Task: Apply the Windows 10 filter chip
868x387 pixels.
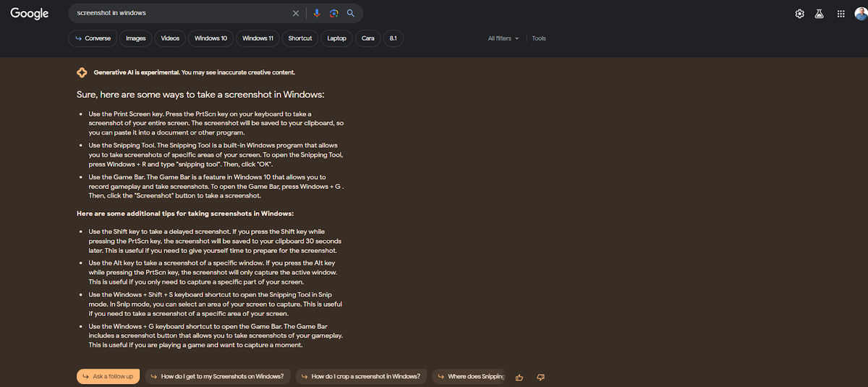Action: (x=211, y=38)
